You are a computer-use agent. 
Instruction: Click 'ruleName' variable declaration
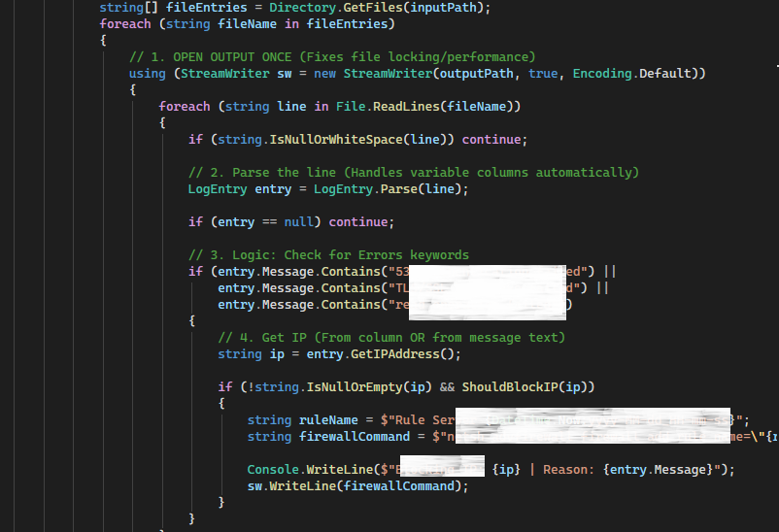(328, 420)
